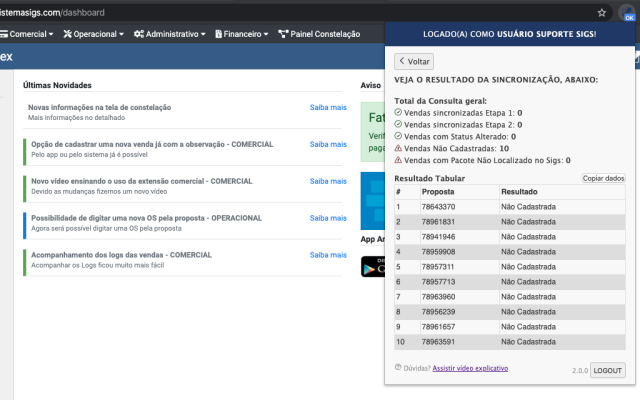Click the Operacional tools icon
This screenshot has height=400, width=640.
[67, 34]
